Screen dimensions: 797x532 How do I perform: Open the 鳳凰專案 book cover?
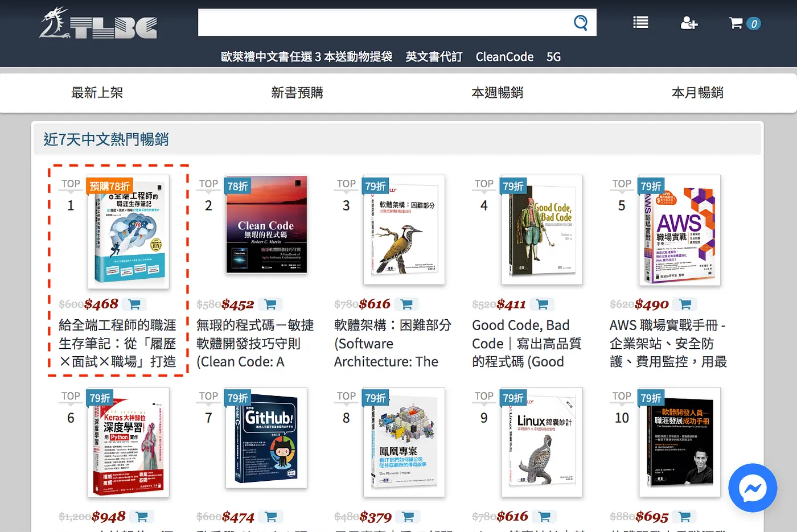click(x=404, y=443)
